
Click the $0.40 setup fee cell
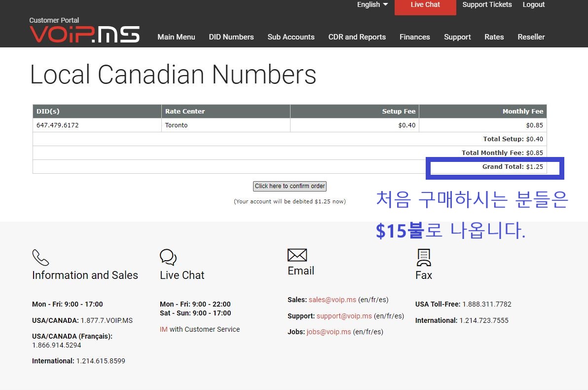(x=354, y=125)
